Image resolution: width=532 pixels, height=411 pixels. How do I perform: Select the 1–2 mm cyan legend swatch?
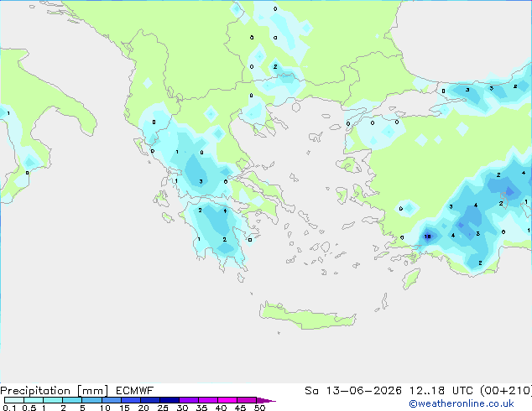[x=53, y=400]
